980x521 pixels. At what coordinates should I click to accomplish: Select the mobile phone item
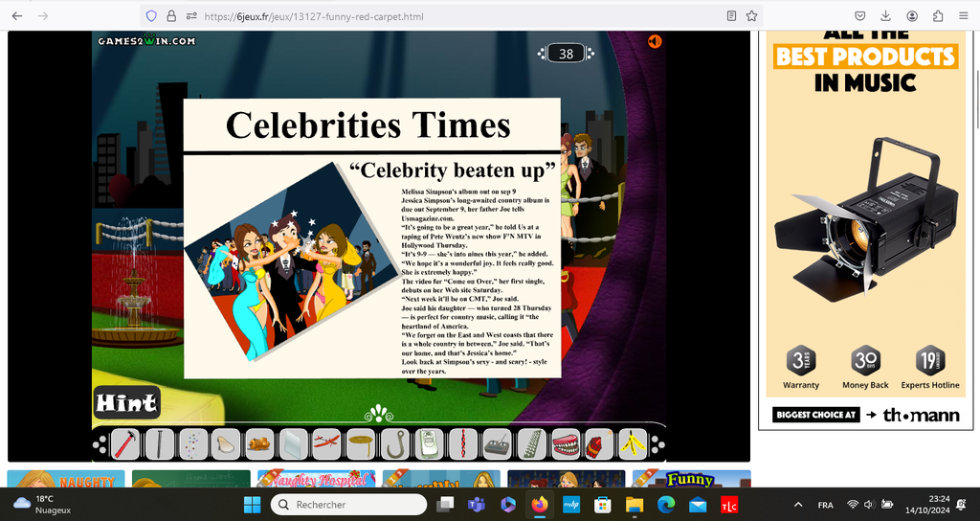tap(429, 444)
